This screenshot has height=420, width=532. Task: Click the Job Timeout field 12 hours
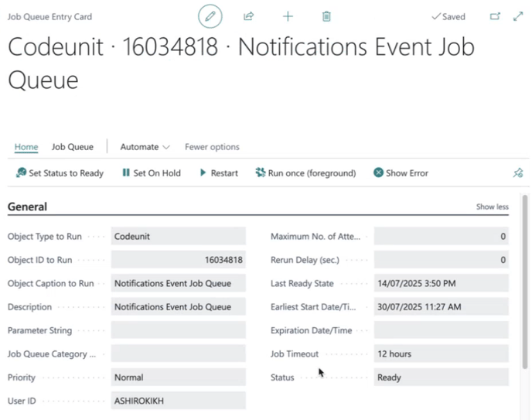click(441, 353)
